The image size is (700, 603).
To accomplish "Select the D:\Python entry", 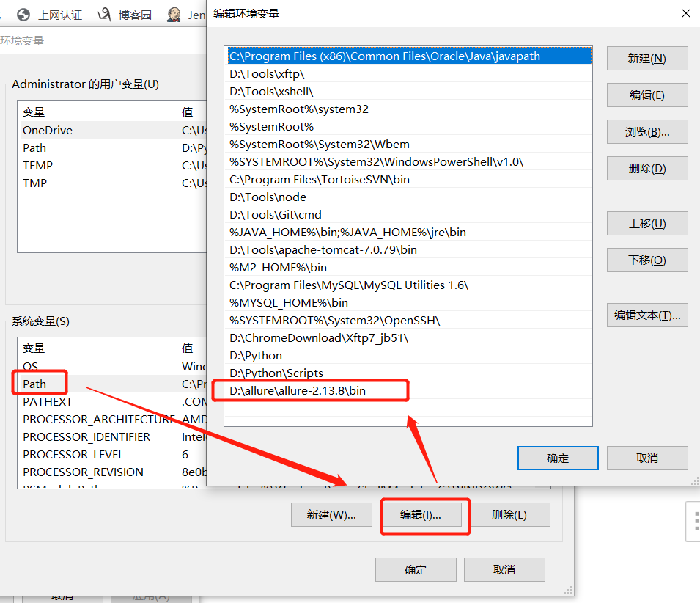I will (x=409, y=355).
